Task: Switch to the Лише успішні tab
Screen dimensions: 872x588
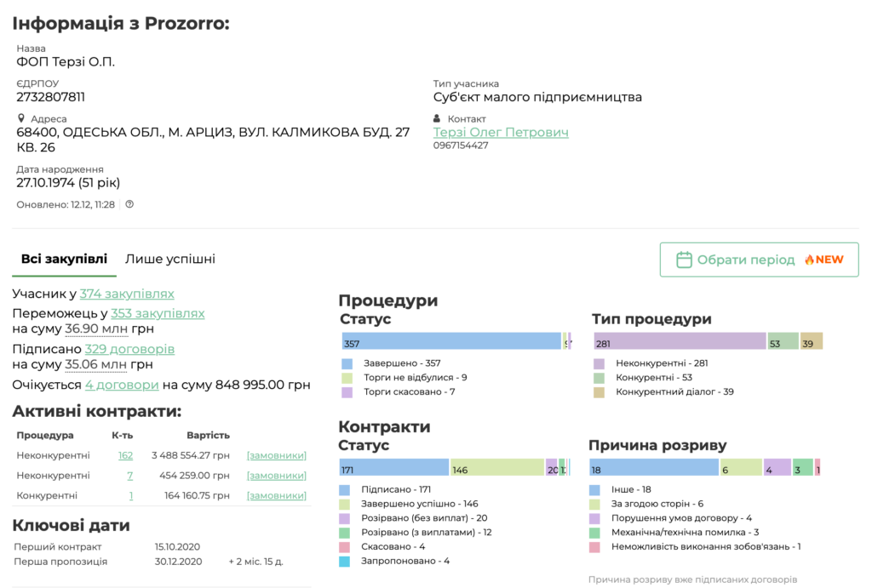Action: pos(170,259)
